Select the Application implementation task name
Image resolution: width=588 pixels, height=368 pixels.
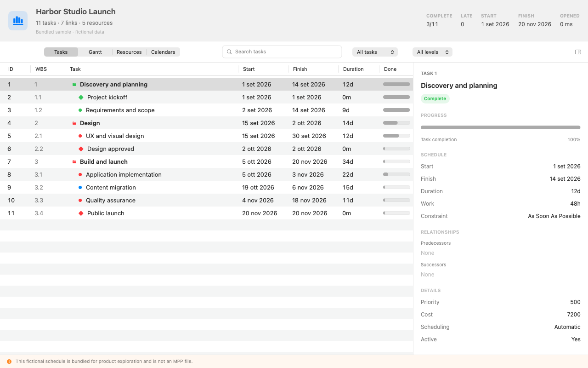point(124,175)
